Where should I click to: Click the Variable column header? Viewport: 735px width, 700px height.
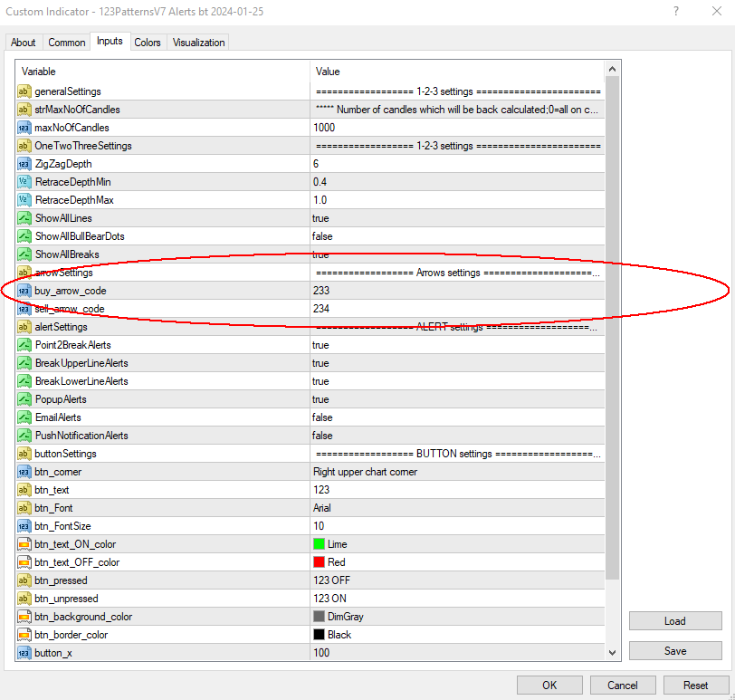[163, 72]
